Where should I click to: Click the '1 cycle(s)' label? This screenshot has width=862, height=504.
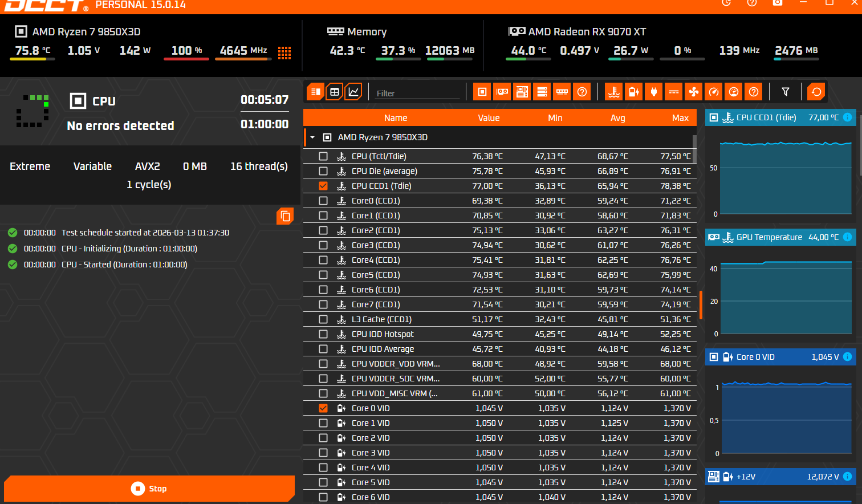pyautogui.click(x=149, y=185)
